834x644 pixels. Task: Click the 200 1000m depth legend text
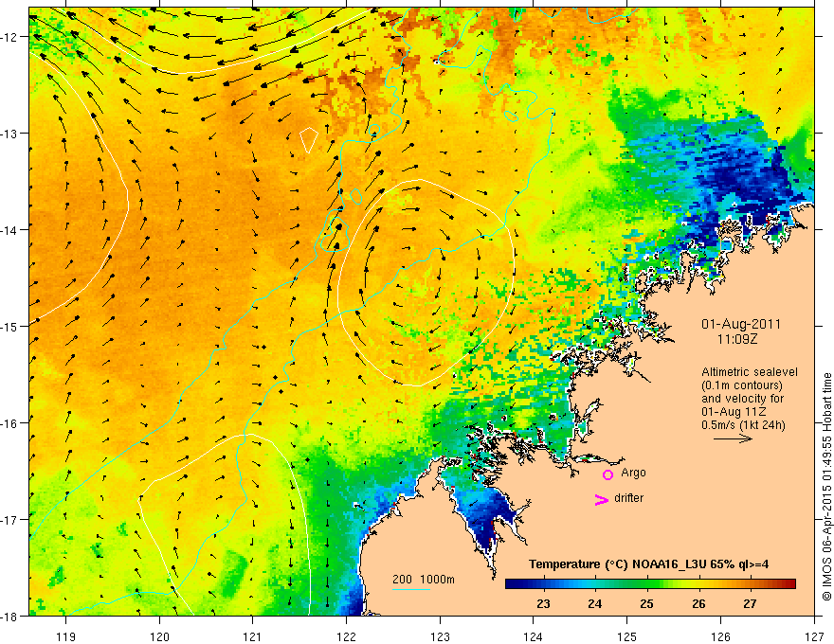(x=424, y=580)
